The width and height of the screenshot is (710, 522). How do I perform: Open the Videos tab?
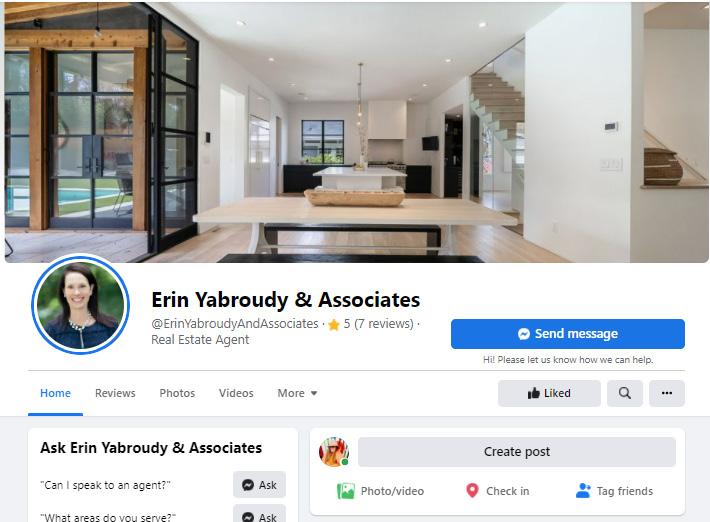click(236, 393)
